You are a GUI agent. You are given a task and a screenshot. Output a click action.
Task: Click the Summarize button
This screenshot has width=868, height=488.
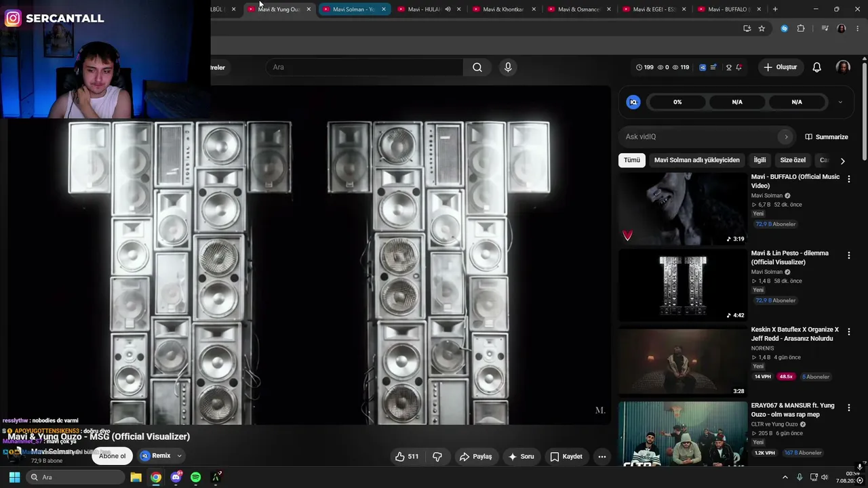(x=827, y=137)
